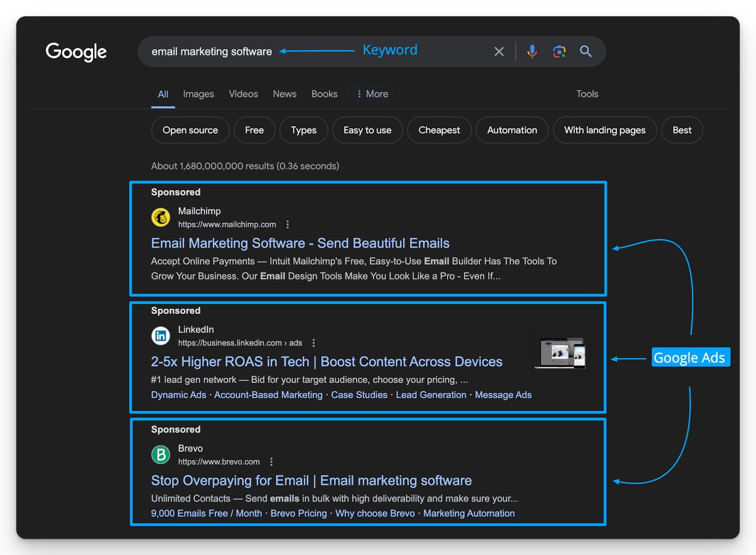Apply the Easy to use filter chip
756x555 pixels.
click(368, 130)
